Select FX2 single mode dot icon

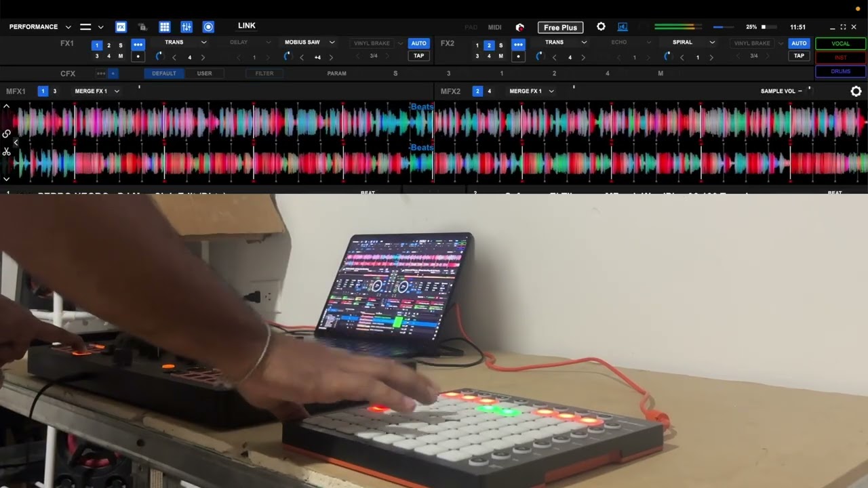tap(518, 56)
